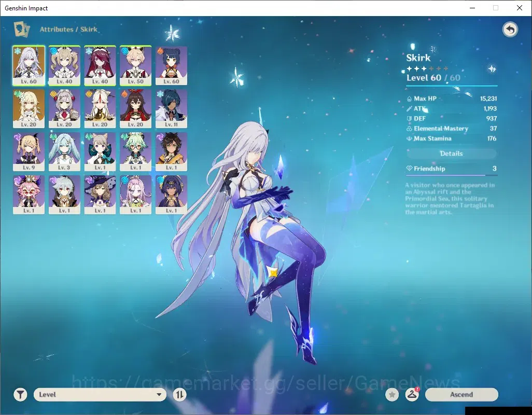Viewport: 532px width, 415px height.
Task: Select Ningguang portrait Lv. 20
Action: (100, 108)
